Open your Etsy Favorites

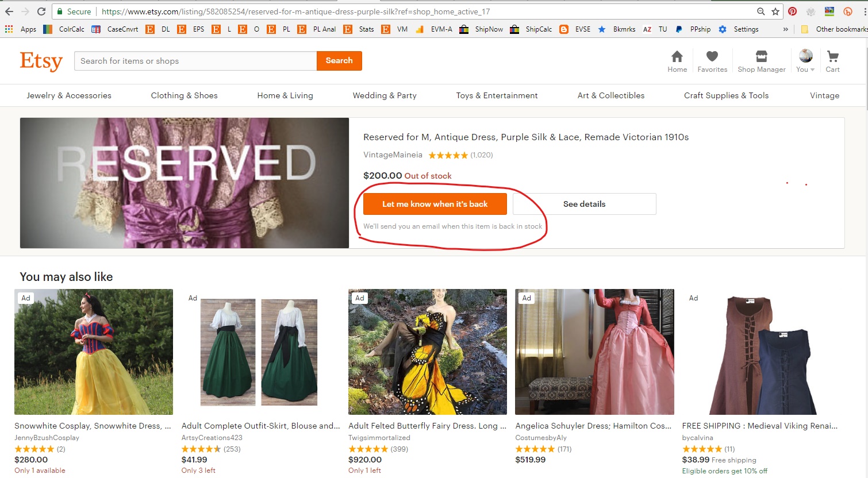point(712,60)
